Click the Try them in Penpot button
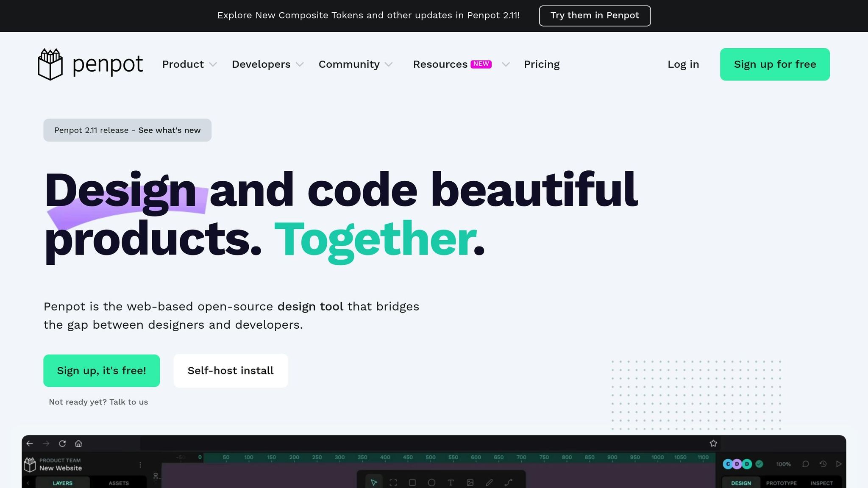Screen dimensions: 868x488 (594, 16)
